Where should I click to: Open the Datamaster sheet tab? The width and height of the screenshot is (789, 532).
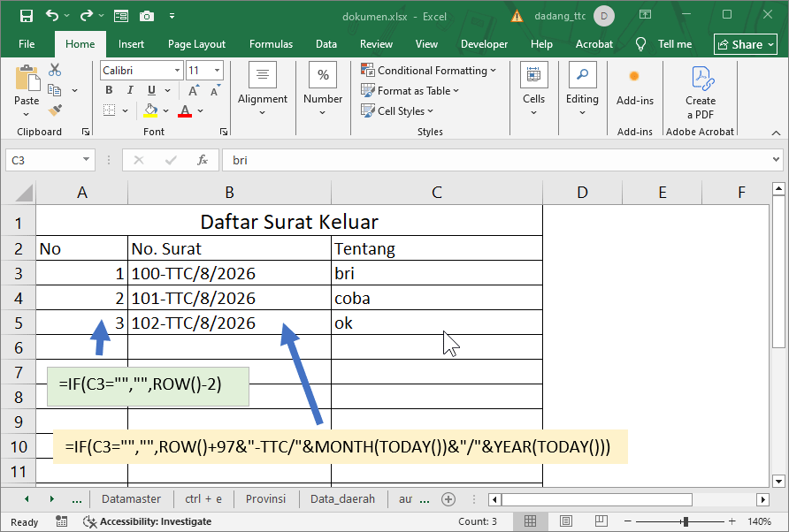tap(131, 498)
